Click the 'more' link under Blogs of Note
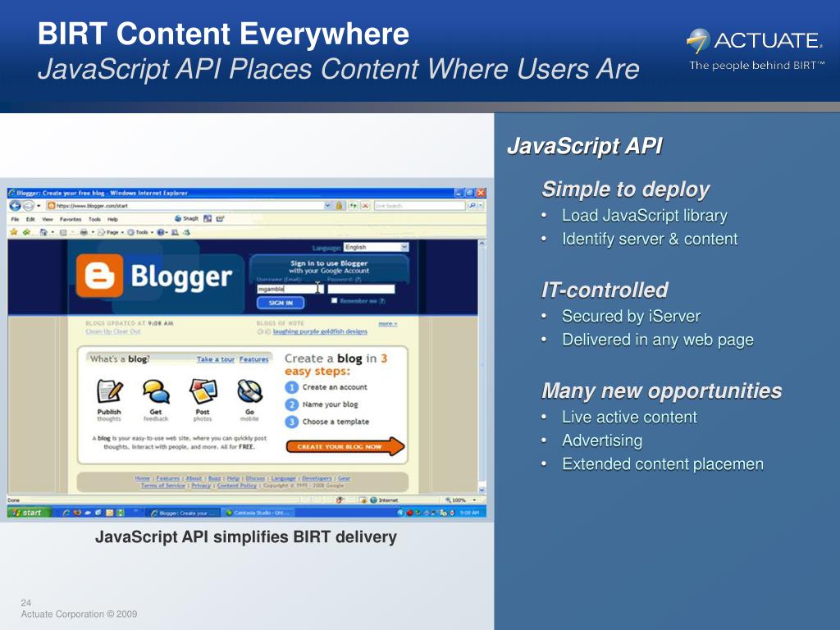This screenshot has width=840, height=630. (388, 323)
